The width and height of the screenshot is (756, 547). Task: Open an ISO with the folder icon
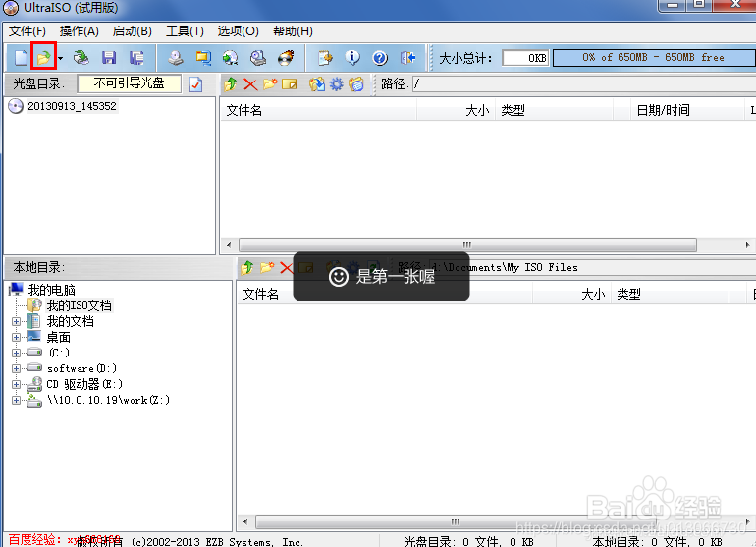tap(43, 58)
